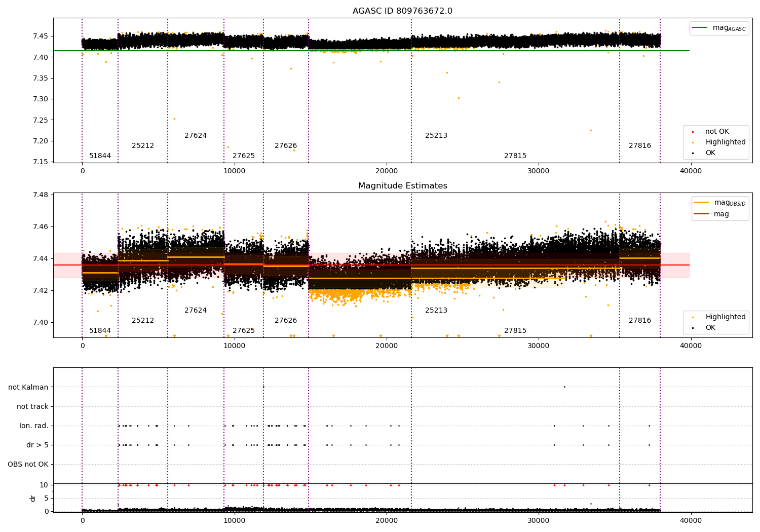Screen dimensions: 760x532
Task: Click the 7.46 y-axis tick label
Action: [x=41, y=227]
